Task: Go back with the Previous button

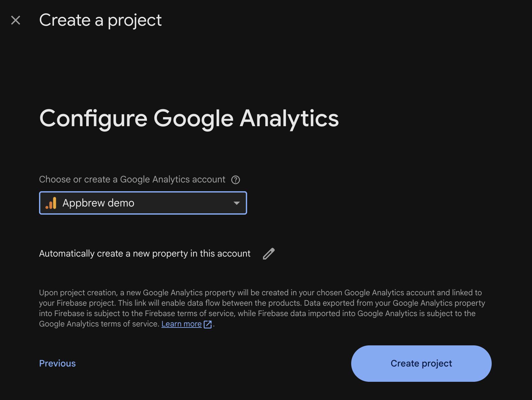Action: coord(57,363)
